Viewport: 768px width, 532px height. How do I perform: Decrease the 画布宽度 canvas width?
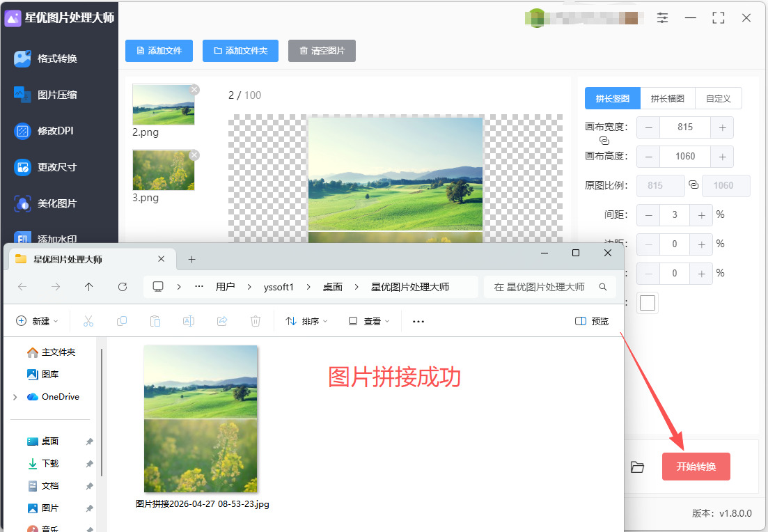[648, 128]
